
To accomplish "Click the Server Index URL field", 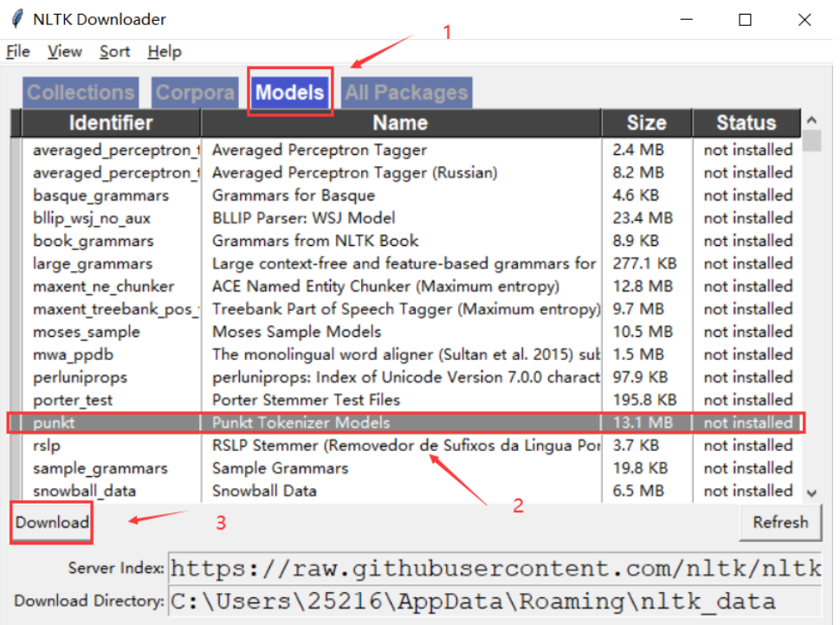I will 495,568.
